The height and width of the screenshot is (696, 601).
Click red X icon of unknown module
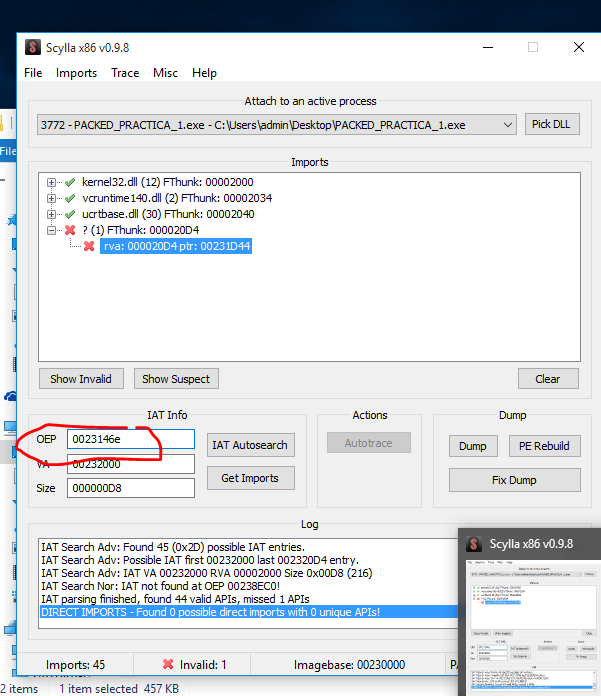click(x=70, y=231)
